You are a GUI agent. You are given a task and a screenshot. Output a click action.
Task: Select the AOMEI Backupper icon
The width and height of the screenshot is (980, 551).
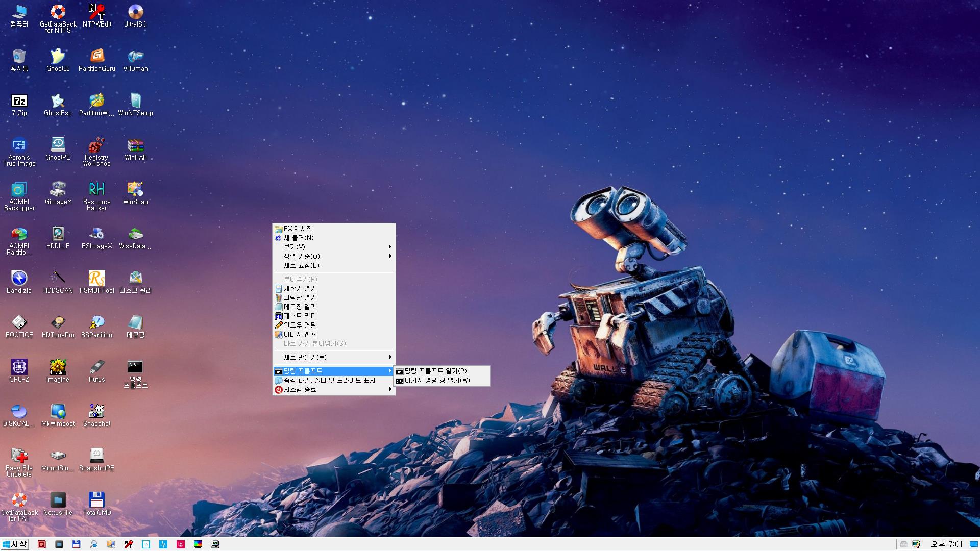[x=19, y=196]
